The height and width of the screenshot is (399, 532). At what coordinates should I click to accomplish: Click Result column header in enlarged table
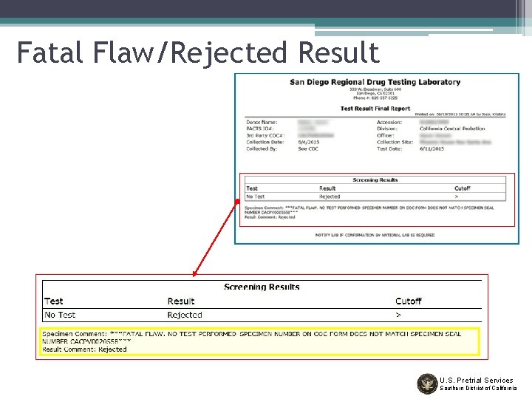181,301
